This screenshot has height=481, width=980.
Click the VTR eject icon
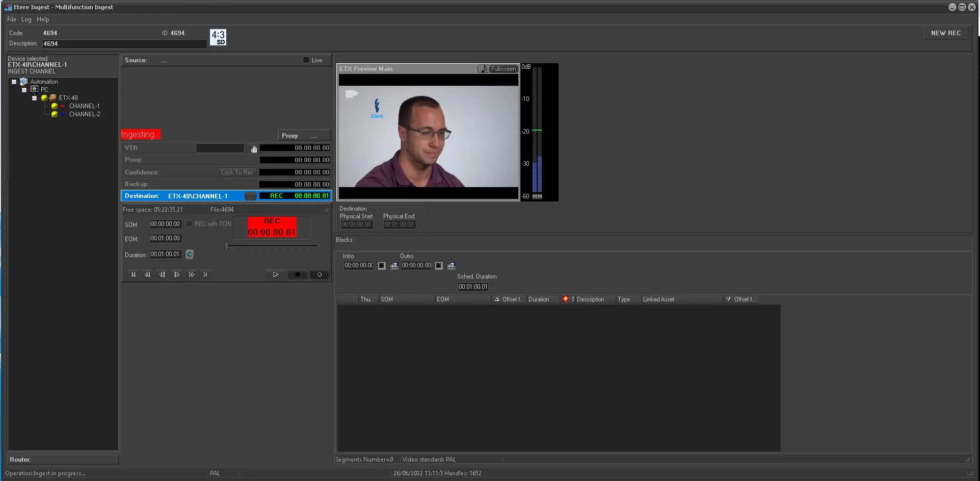[254, 148]
